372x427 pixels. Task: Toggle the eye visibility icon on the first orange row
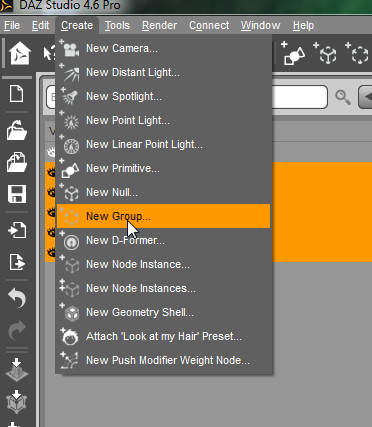point(51,172)
